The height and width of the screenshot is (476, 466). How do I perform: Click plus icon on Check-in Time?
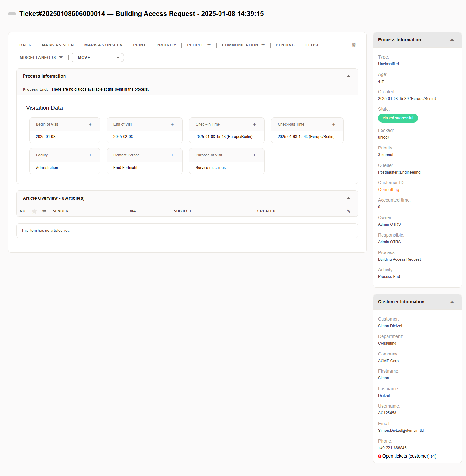[x=254, y=124]
